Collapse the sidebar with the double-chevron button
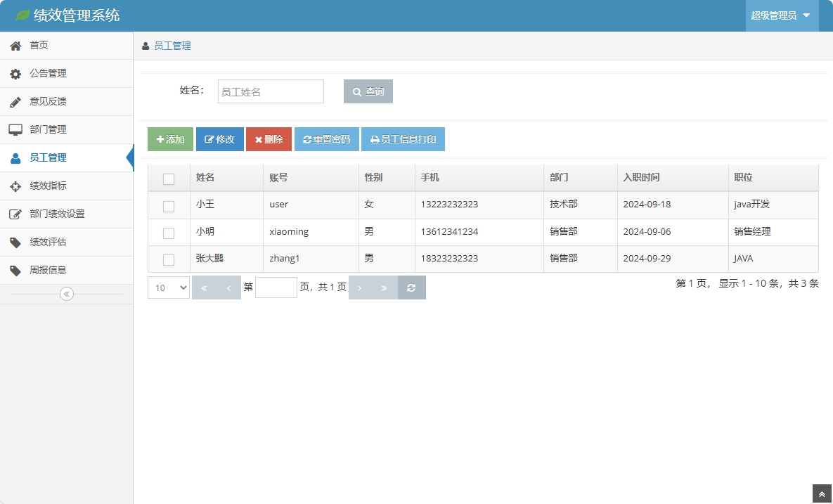The width and height of the screenshot is (833, 504). 67,294
